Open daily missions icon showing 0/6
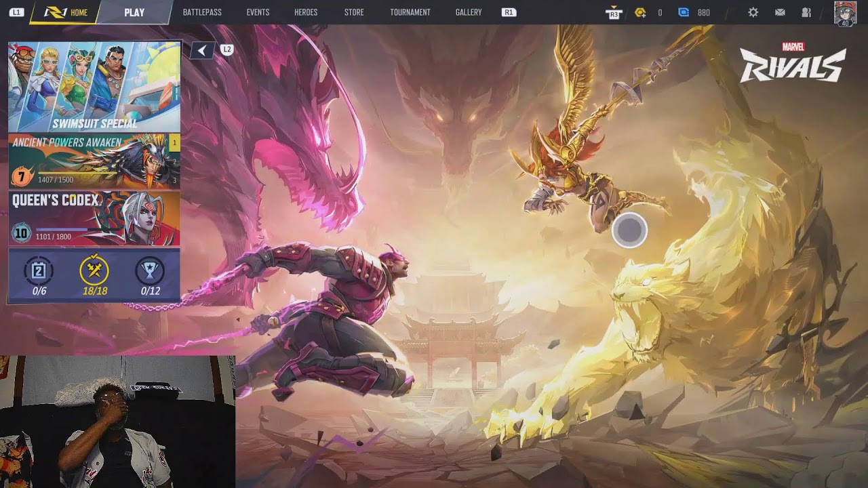 [x=39, y=271]
